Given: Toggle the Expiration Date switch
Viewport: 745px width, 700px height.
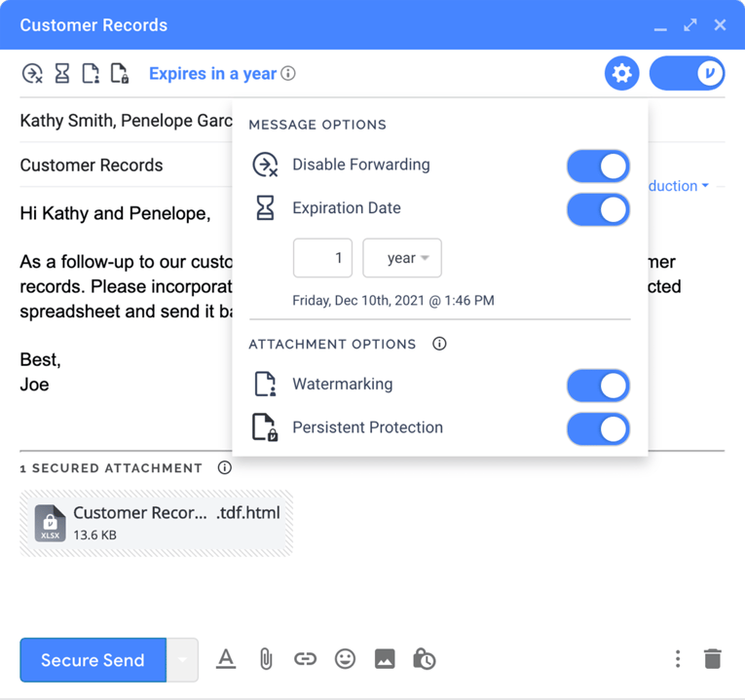Looking at the screenshot, I should [598, 209].
